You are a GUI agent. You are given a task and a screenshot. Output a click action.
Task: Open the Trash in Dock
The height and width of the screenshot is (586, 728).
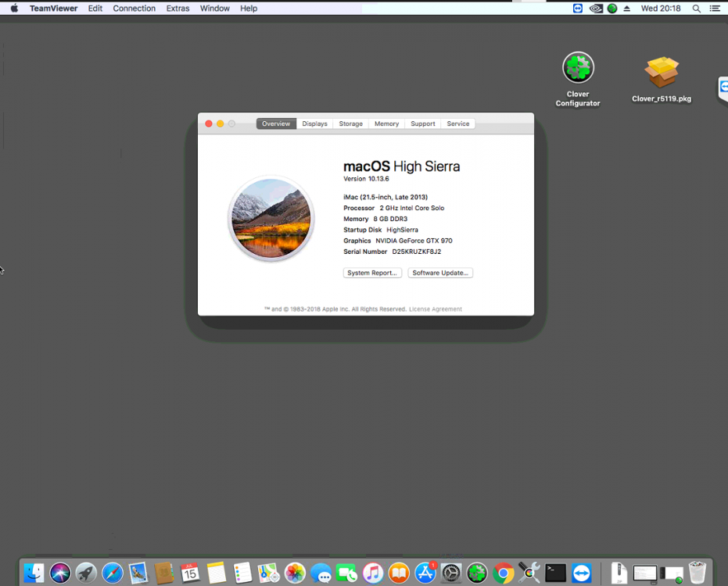[698, 573]
